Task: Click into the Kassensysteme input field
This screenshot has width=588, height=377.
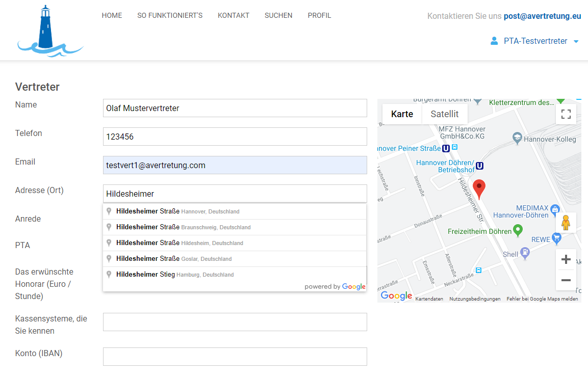Action: click(235, 322)
